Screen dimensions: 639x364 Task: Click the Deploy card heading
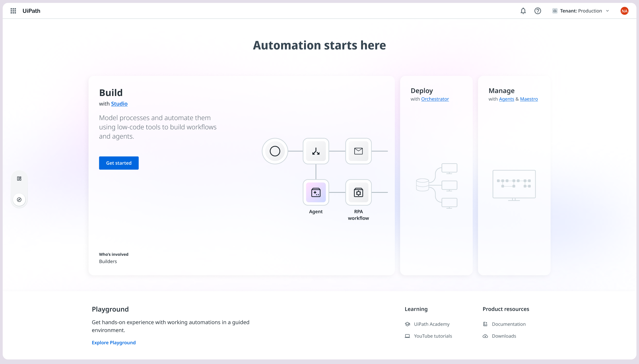point(422,91)
